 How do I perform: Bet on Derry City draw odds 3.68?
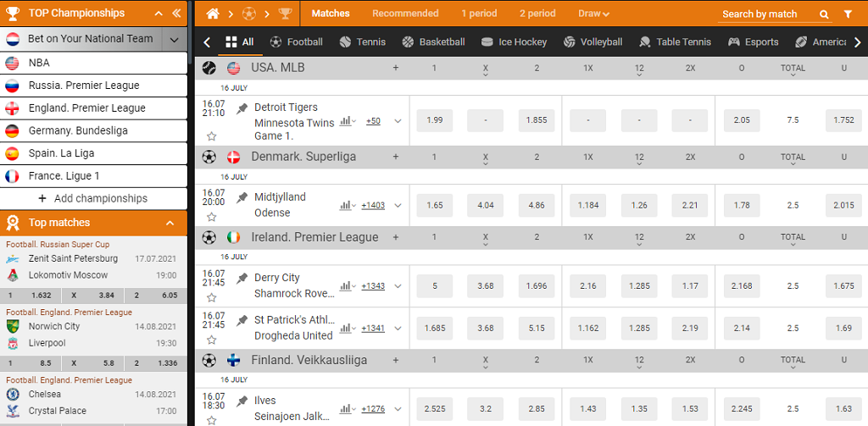click(x=486, y=286)
